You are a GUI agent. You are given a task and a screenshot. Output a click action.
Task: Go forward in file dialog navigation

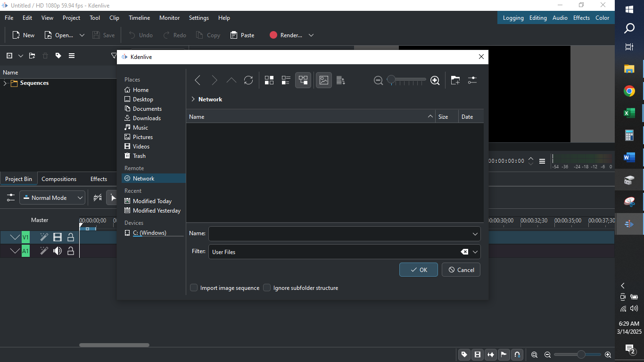tap(215, 81)
